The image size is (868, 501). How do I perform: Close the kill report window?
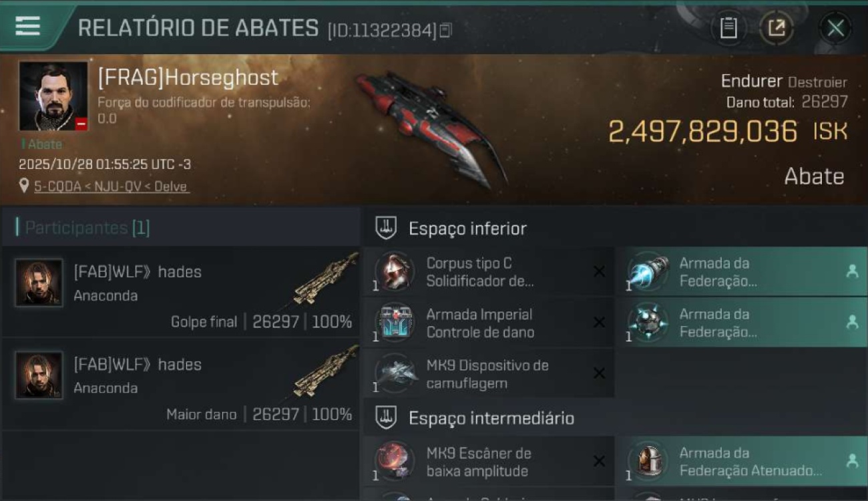click(x=835, y=28)
